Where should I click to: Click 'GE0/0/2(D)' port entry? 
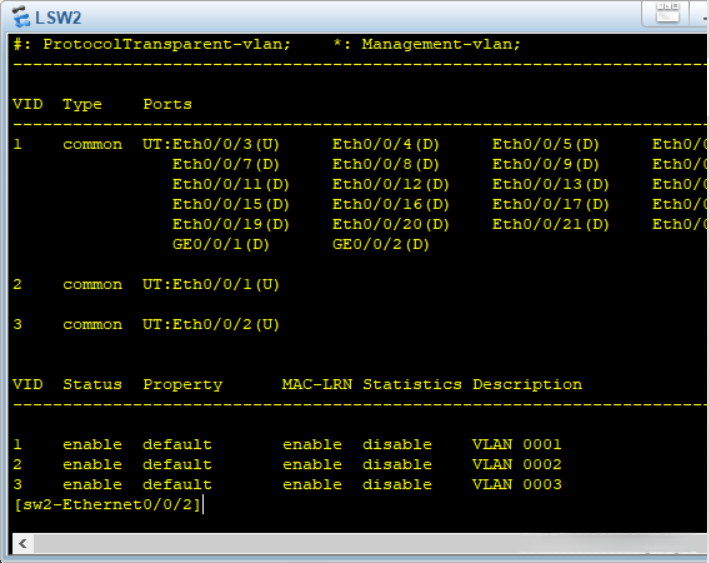[381, 245]
